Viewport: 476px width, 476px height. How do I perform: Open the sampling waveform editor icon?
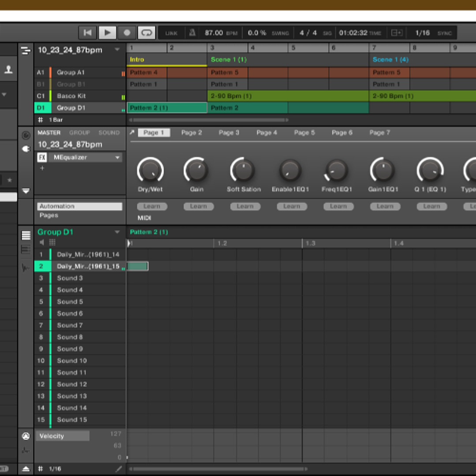point(26,268)
